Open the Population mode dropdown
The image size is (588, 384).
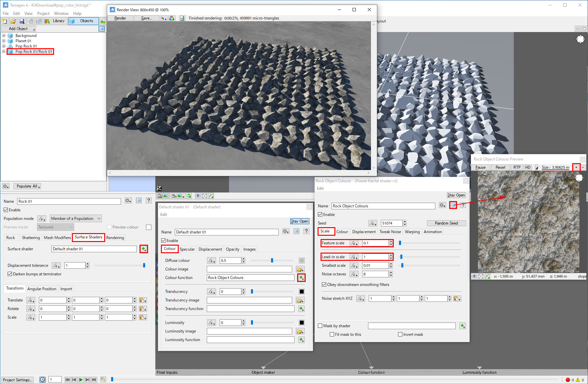click(76, 219)
